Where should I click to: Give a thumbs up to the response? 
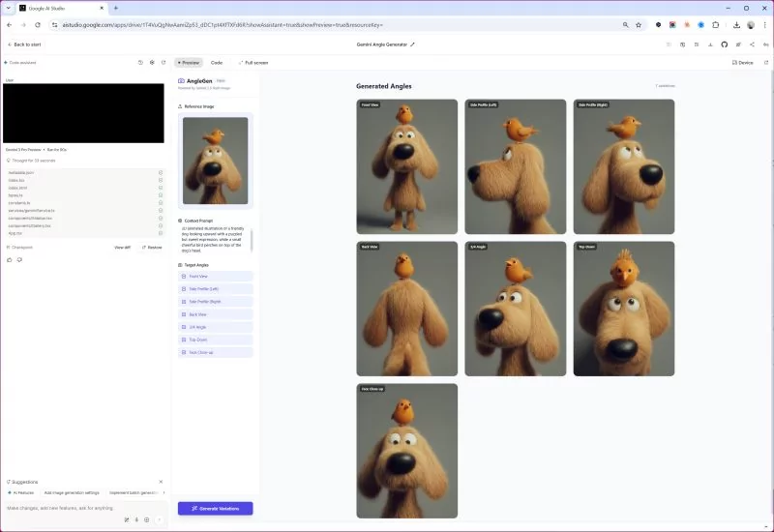tap(9, 259)
